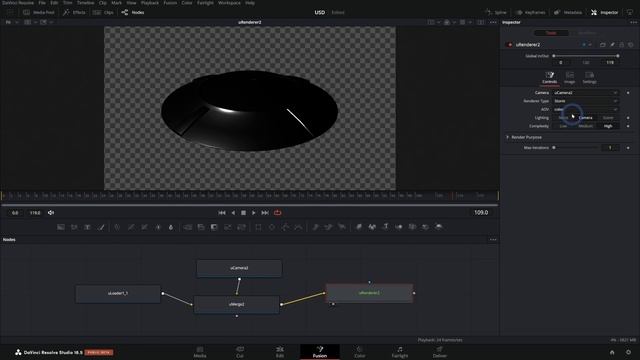Play the composition forward
The width and height of the screenshot is (640, 360).
[x=253, y=213]
